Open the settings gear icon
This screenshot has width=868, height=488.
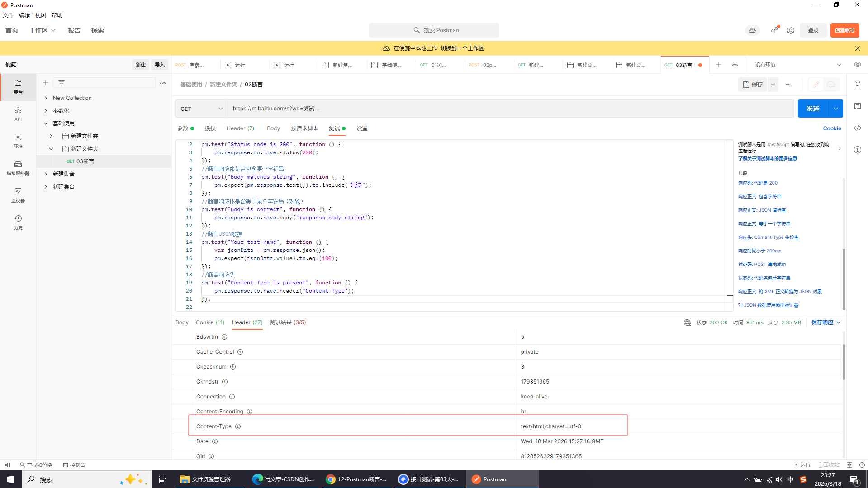(x=791, y=30)
